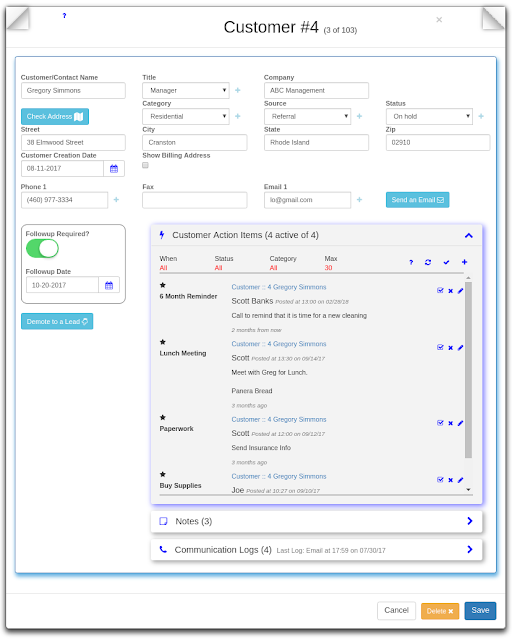Viewport: 512px width, 640px height.
Task: Change the Max filter value 30
Action: coord(328,268)
